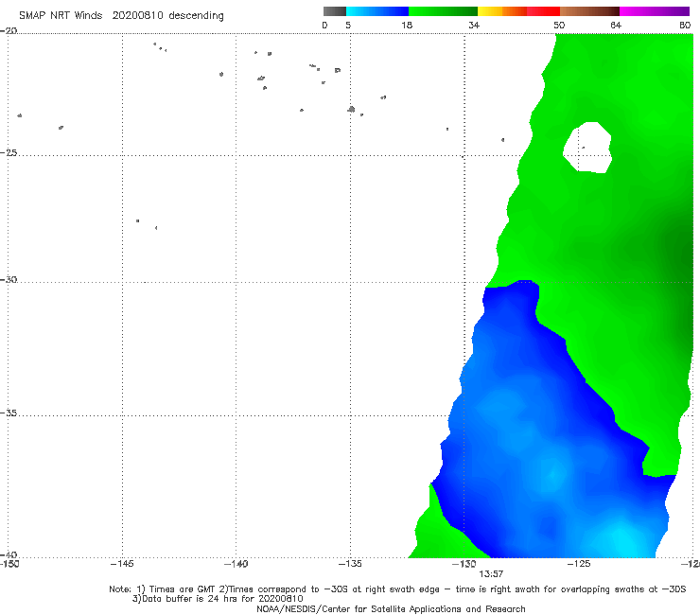Click the latitude axis label "-20"
This screenshot has width=700, height=615.
[x=9, y=30]
